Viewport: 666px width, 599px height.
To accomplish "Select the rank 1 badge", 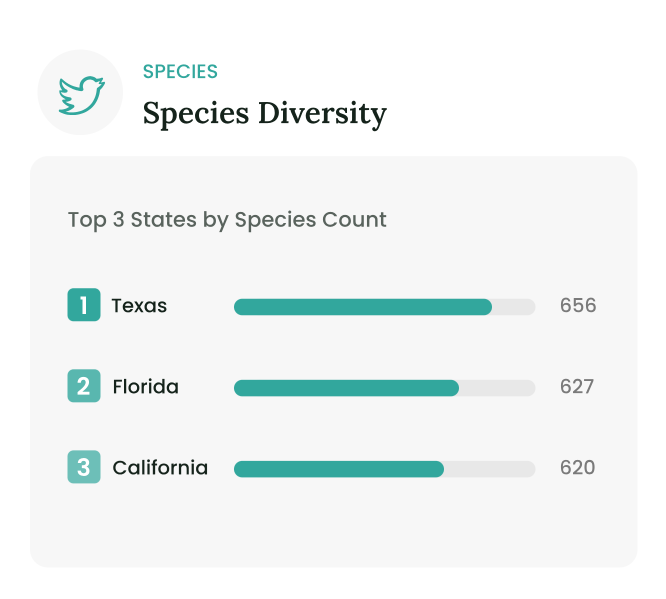I will point(84,305).
